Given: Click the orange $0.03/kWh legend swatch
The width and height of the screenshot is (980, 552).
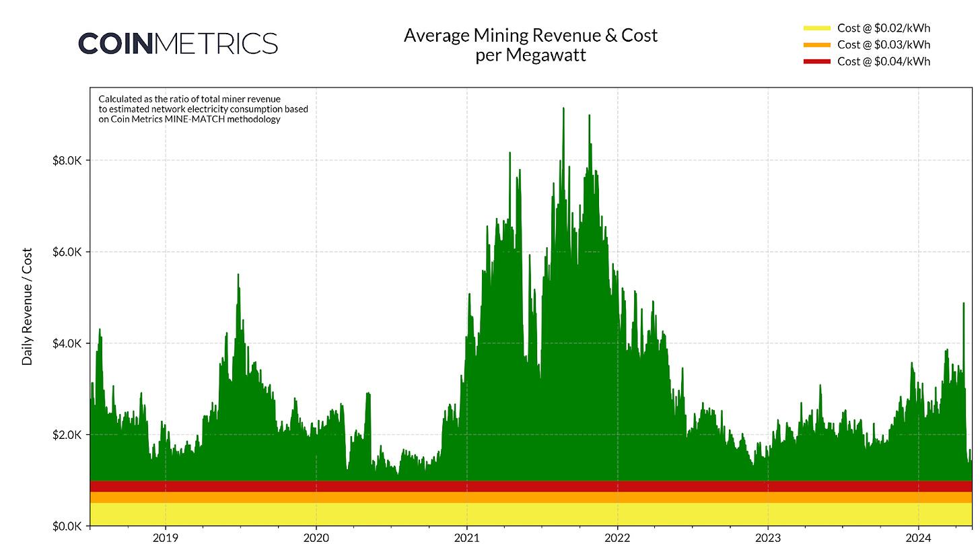Looking at the screenshot, I should tap(817, 45).
